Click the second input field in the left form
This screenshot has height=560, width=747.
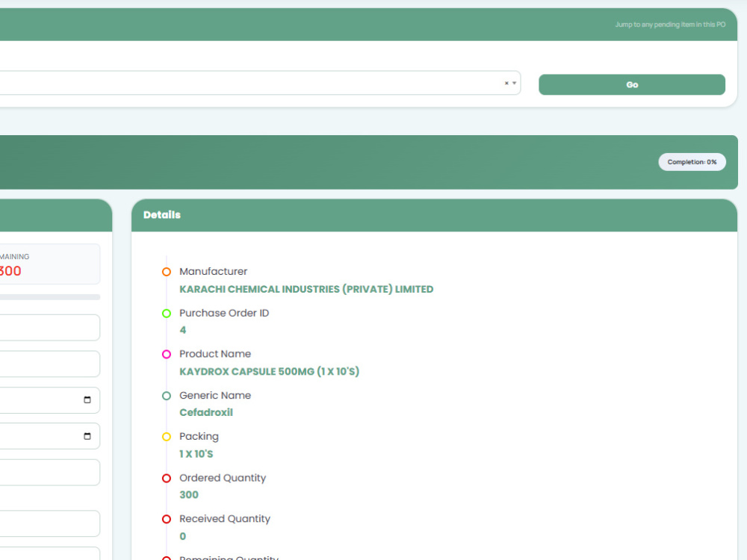click(x=50, y=364)
